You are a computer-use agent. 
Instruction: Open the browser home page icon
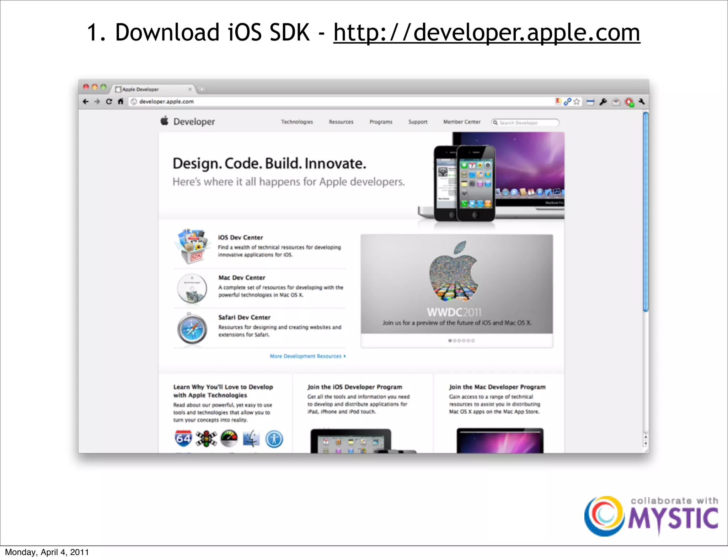pos(121,101)
